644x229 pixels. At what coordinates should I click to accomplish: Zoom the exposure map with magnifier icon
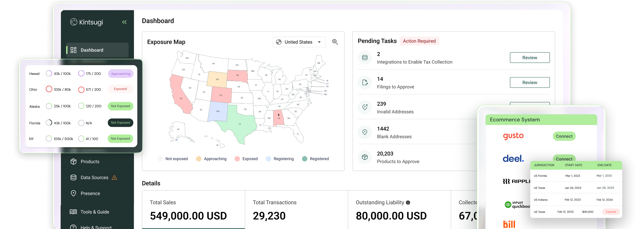pyautogui.click(x=335, y=42)
